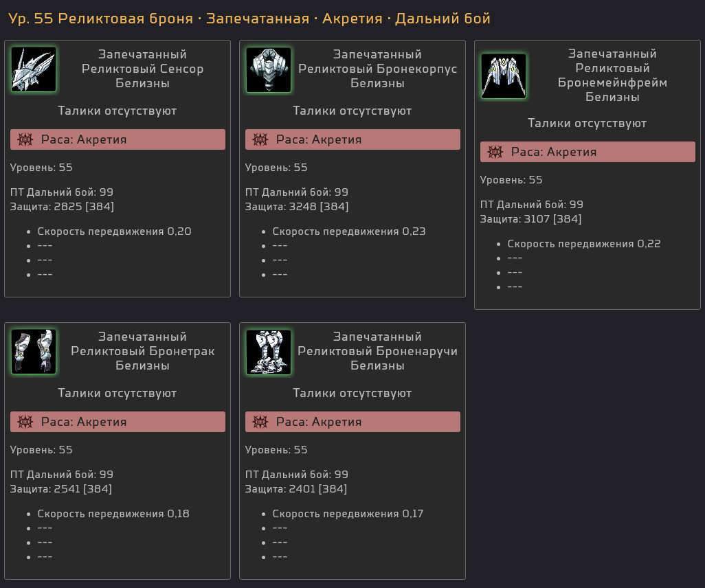Click race emblem icon in Бронемейнфрейм card
This screenshot has height=588, width=705.
point(495,152)
